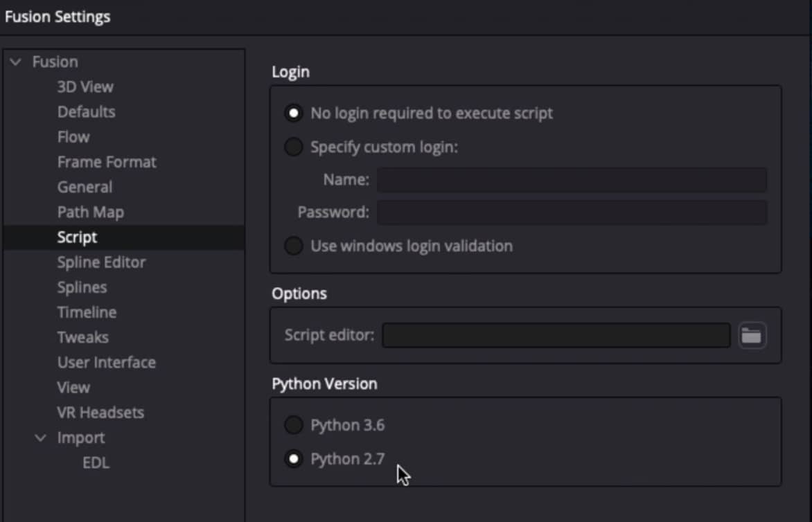812x522 pixels.
Task: Open Spline Editor settings
Action: pyautogui.click(x=101, y=262)
